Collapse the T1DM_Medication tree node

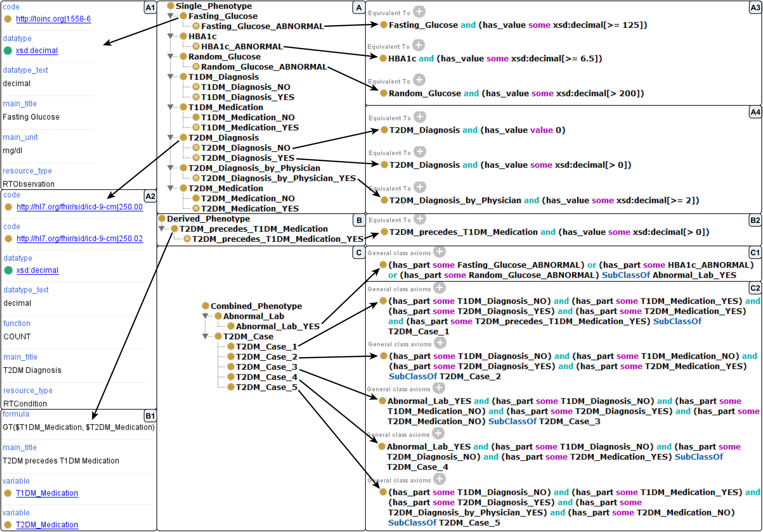pos(171,107)
